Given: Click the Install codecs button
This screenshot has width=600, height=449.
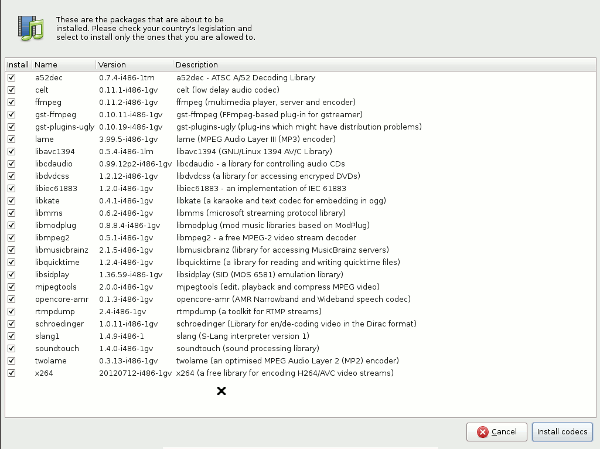Looking at the screenshot, I should [x=562, y=432].
